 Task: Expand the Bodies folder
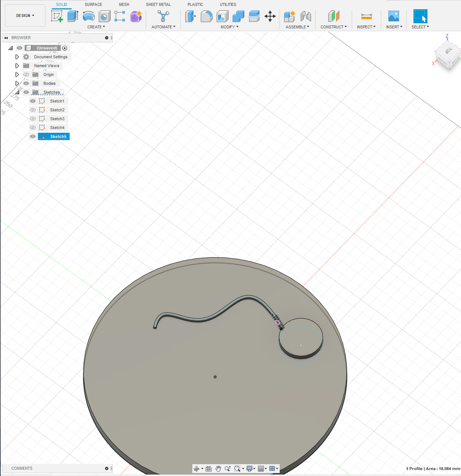point(17,83)
